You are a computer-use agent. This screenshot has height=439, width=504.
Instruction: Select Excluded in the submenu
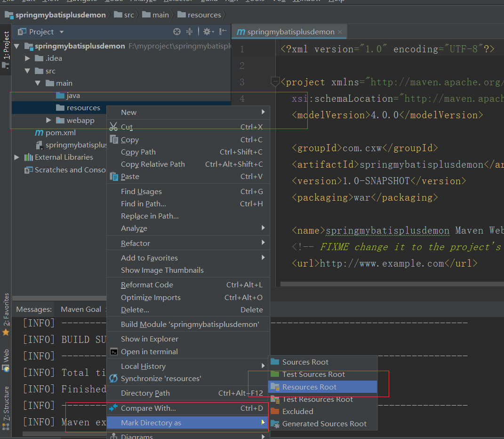coord(297,411)
